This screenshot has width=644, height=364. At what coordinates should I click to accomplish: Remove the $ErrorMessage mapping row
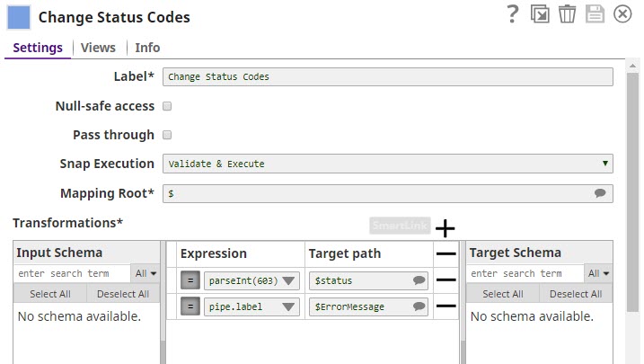pos(446,306)
